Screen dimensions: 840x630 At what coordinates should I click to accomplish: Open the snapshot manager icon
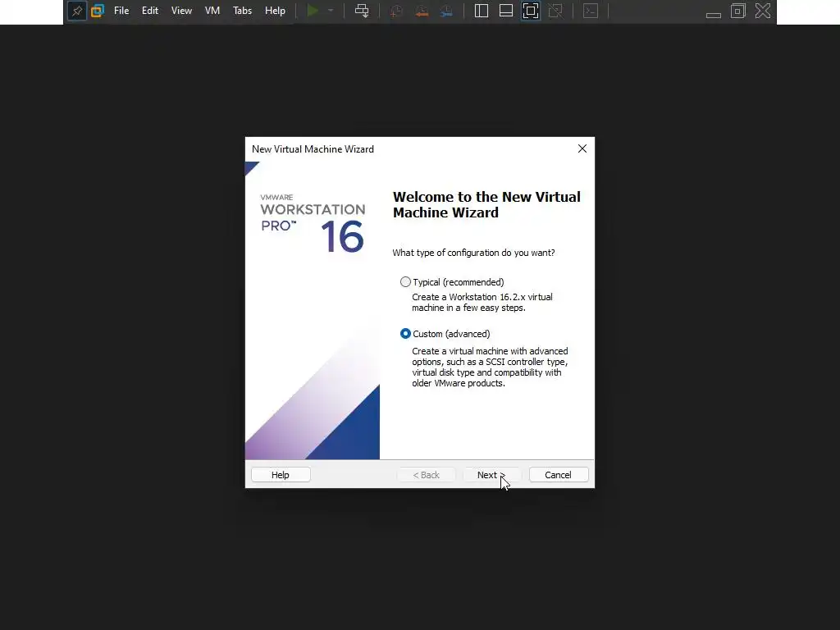pos(446,11)
